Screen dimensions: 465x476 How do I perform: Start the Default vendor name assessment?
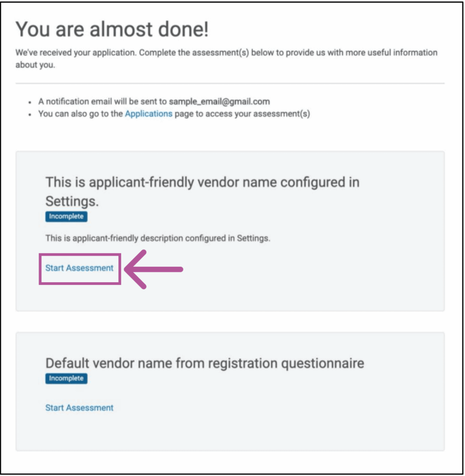coord(79,408)
